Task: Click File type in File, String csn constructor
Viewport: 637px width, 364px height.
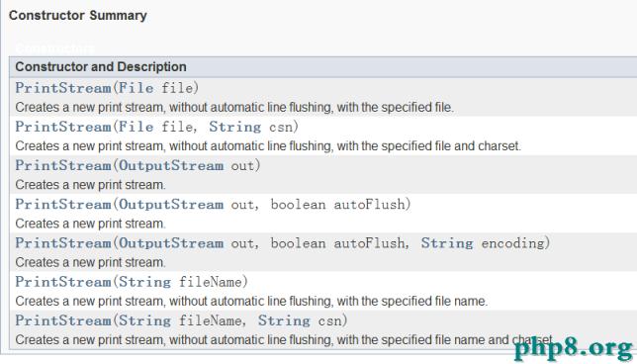Action: point(136,127)
